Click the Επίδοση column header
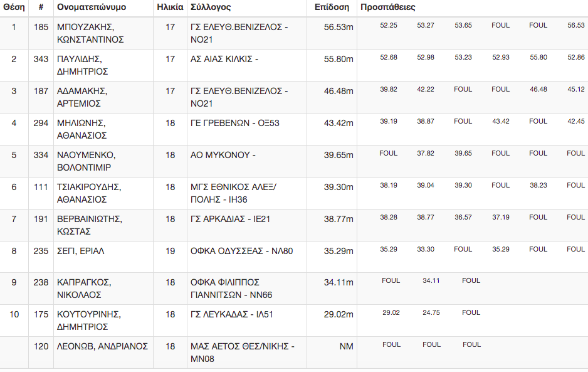588x372 pixels. click(x=332, y=7)
